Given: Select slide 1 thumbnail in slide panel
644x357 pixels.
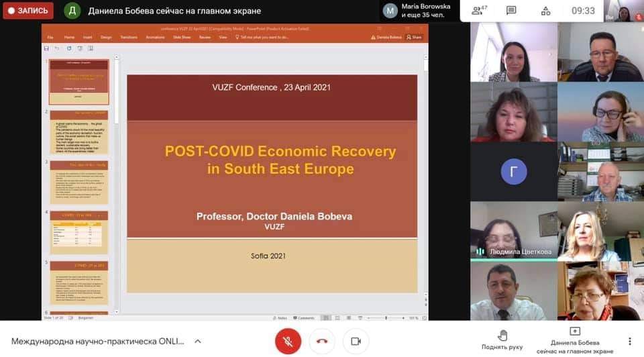Looking at the screenshot, I should pos(79,82).
